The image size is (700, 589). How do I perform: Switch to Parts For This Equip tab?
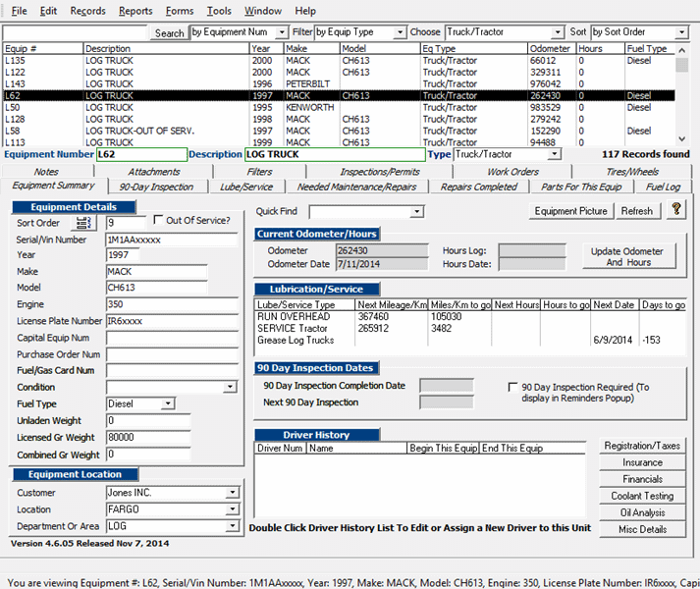pyautogui.click(x=581, y=187)
